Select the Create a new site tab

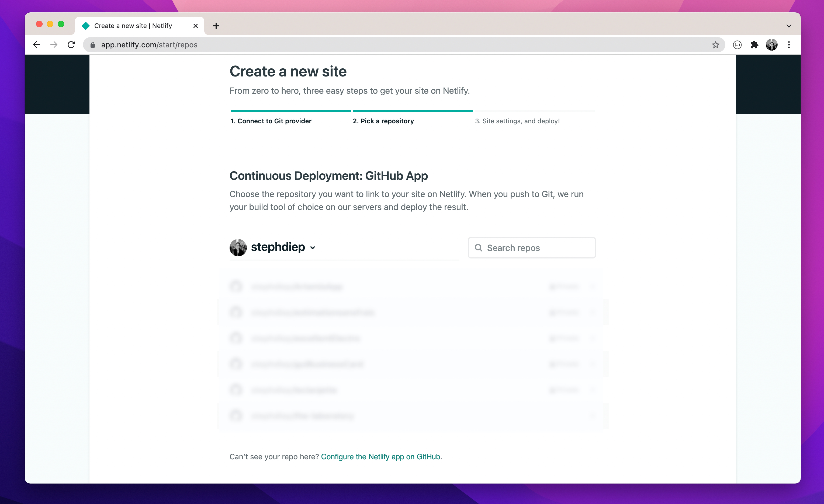(x=133, y=26)
